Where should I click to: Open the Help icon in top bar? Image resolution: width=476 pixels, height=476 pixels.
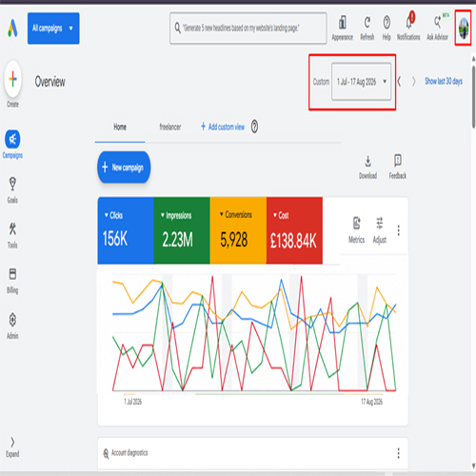point(387,29)
